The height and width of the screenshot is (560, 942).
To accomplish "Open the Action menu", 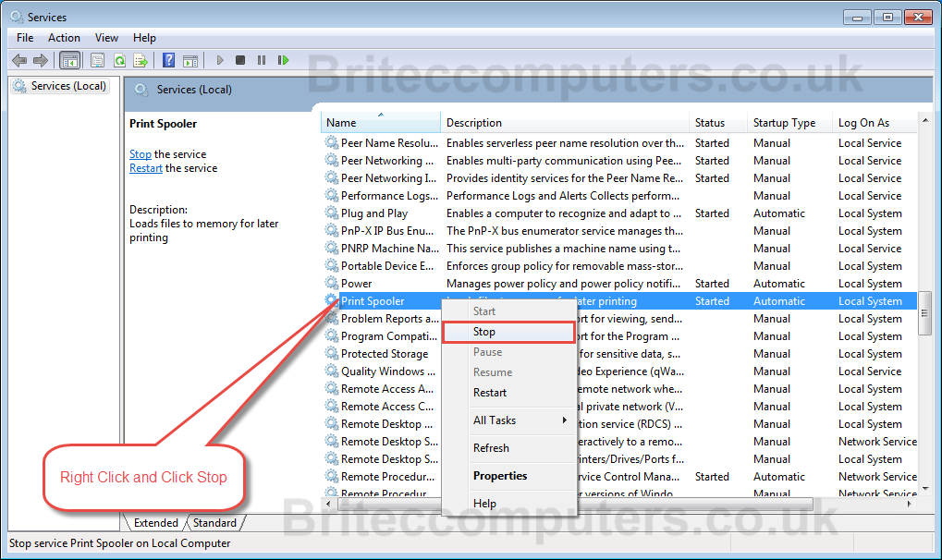I will (64, 38).
